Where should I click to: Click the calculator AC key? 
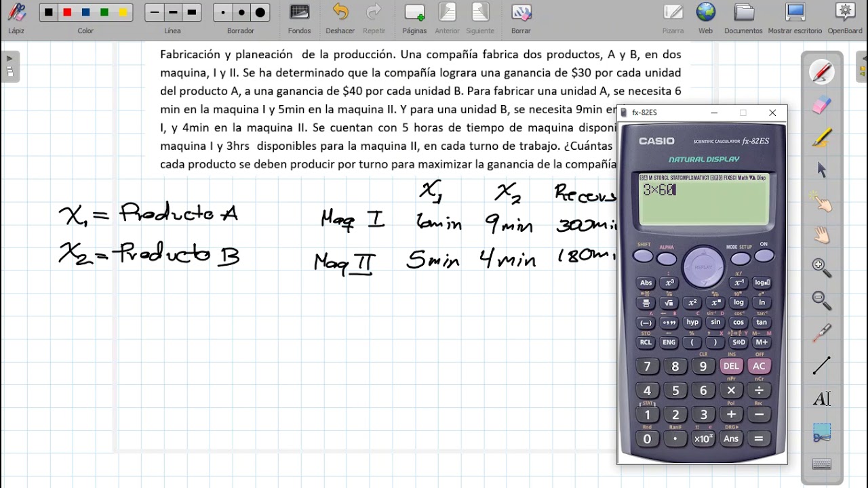click(x=759, y=366)
